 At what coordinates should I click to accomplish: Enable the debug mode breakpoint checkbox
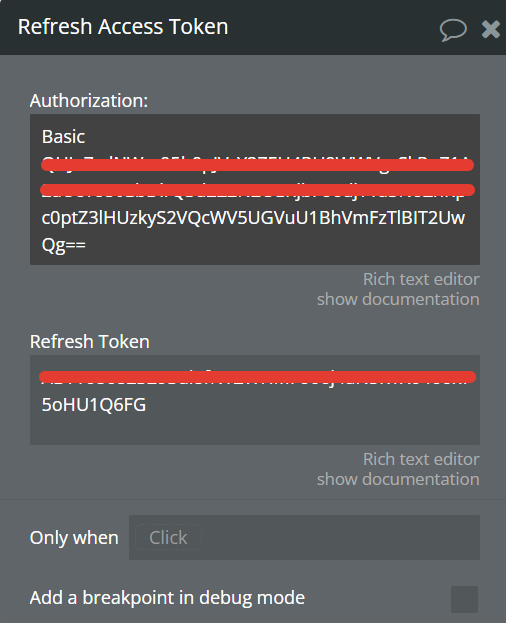pos(464,599)
